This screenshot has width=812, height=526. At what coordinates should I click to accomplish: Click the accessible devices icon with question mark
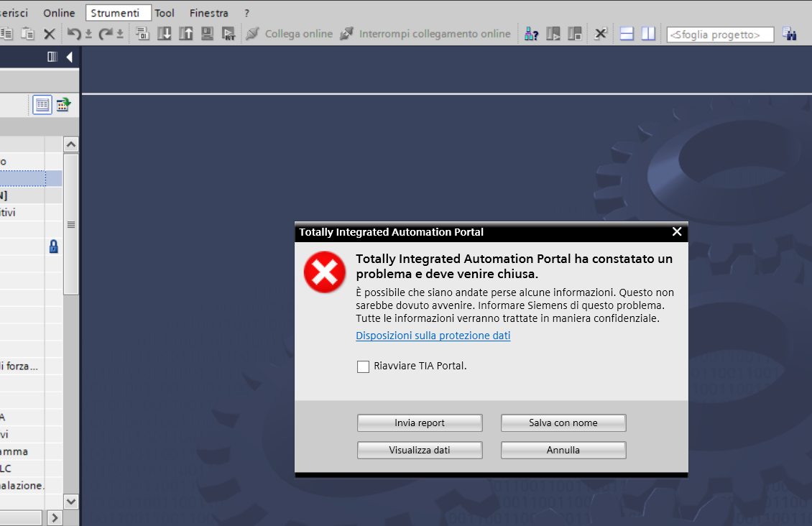click(x=531, y=34)
